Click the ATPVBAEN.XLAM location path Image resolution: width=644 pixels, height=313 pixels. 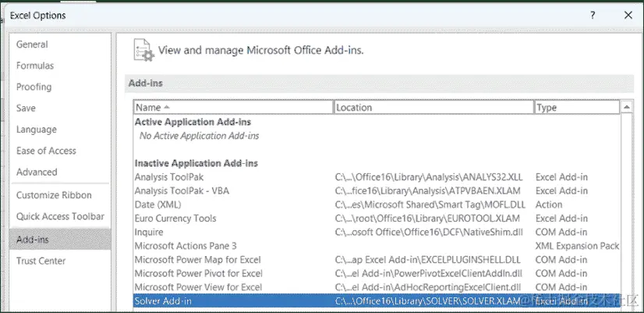coord(427,190)
